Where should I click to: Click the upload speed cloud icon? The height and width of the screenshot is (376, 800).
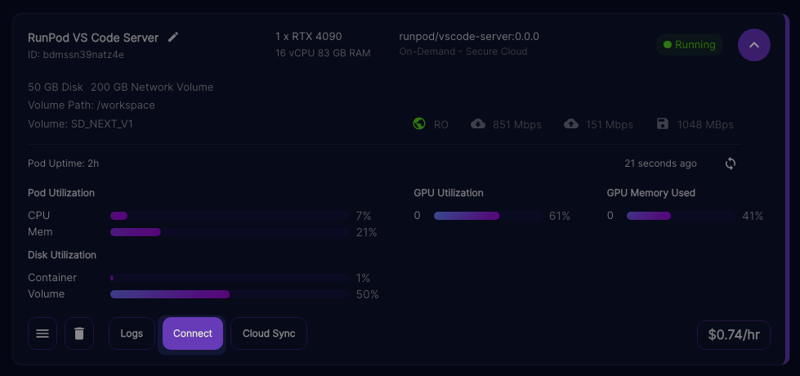tap(571, 124)
